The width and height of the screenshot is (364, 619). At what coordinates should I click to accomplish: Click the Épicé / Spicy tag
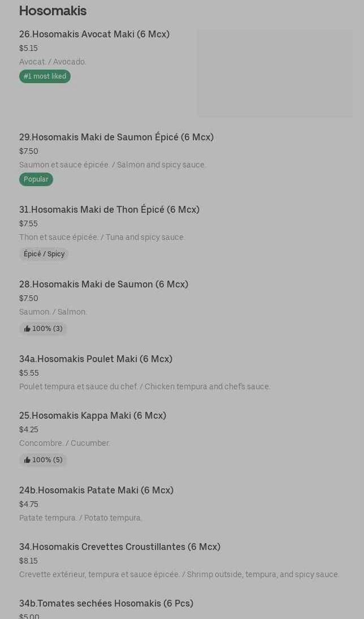tap(44, 254)
